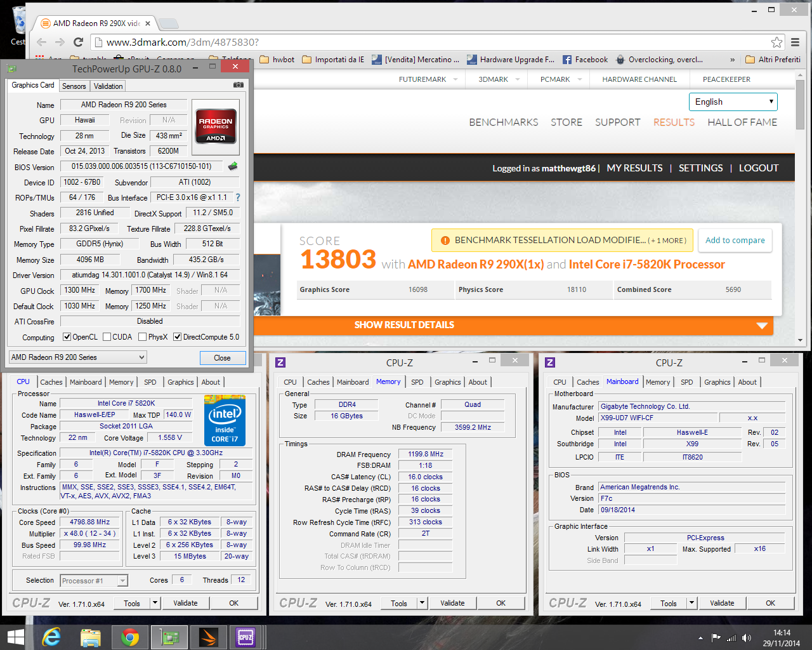Toggle CUDA checkbox in GPU-Z
This screenshot has height=650, width=812.
coord(107,337)
